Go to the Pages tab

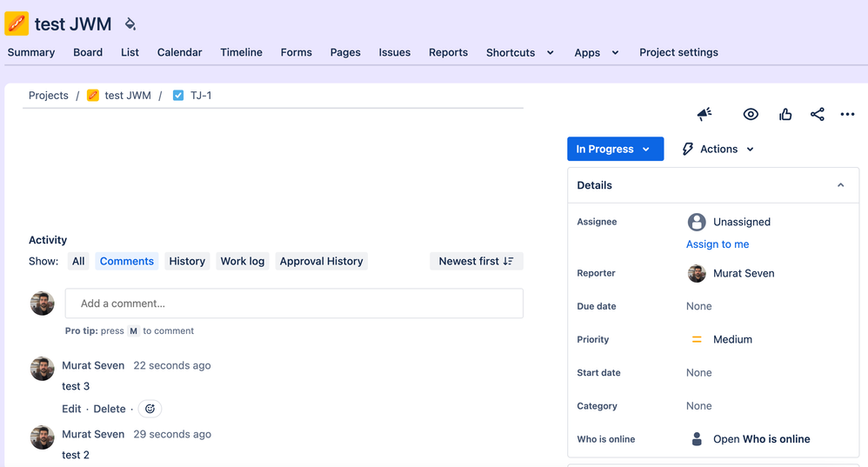point(345,52)
